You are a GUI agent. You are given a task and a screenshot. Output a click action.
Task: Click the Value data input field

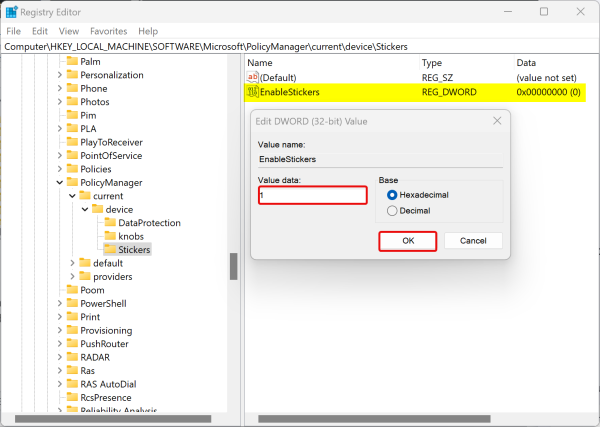click(312, 196)
